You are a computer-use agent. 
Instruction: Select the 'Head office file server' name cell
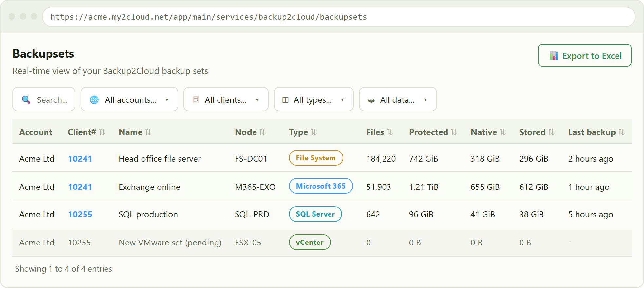[x=160, y=159]
